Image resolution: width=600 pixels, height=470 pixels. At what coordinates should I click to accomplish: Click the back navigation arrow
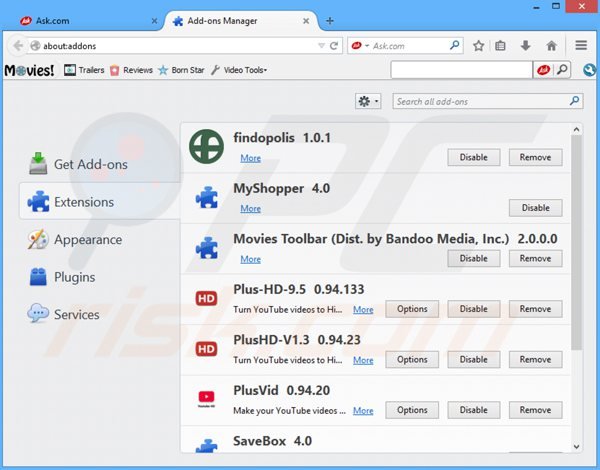[18, 46]
